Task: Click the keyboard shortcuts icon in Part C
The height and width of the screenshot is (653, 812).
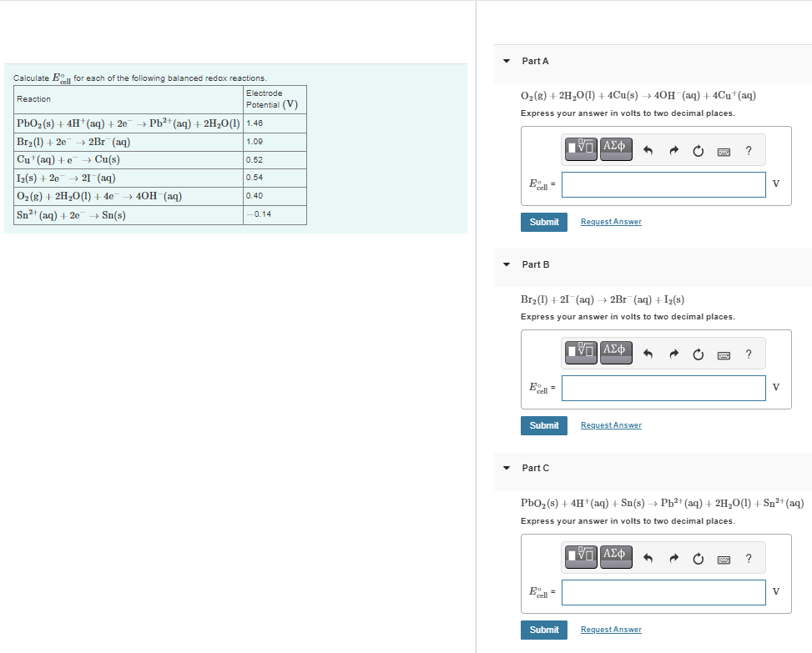Action: click(723, 559)
